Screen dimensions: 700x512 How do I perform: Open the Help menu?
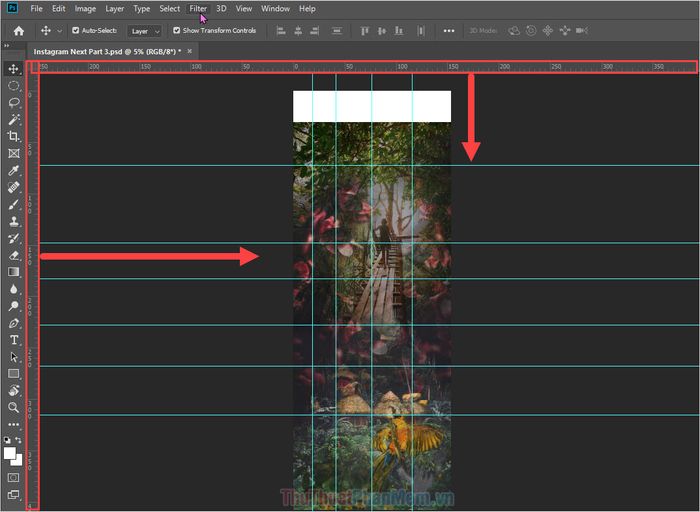(307, 8)
